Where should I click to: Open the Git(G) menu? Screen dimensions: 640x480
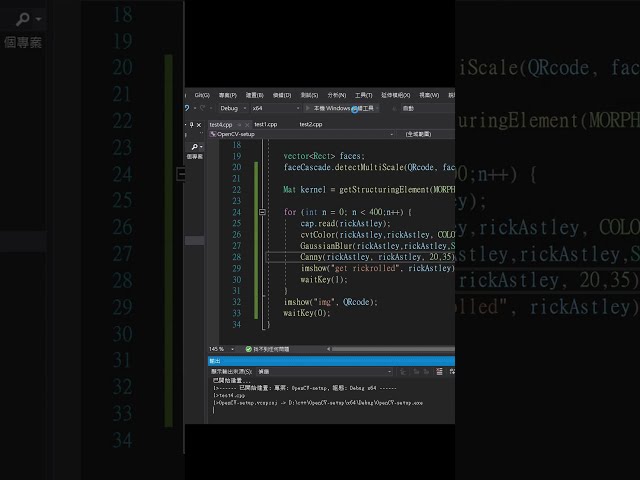click(202, 95)
